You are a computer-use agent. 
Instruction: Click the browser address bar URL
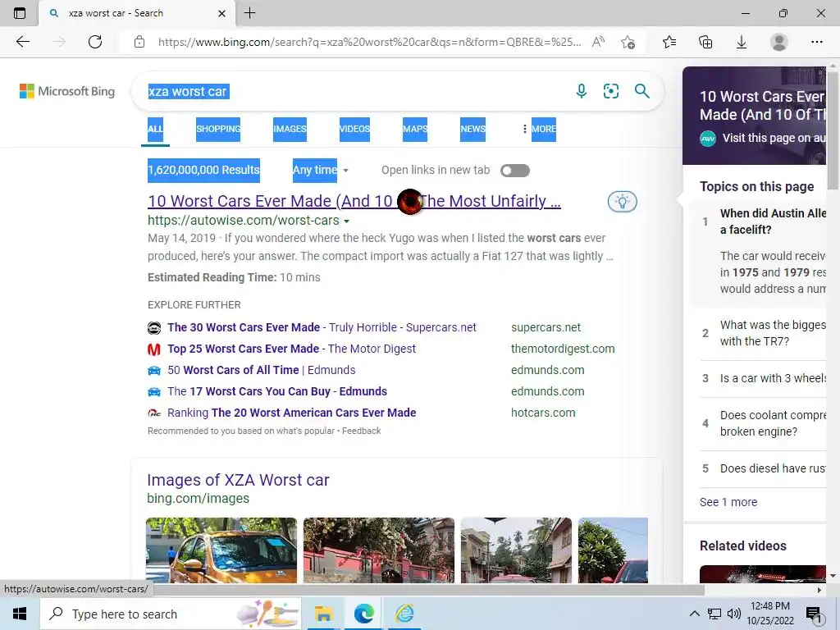coord(369,42)
